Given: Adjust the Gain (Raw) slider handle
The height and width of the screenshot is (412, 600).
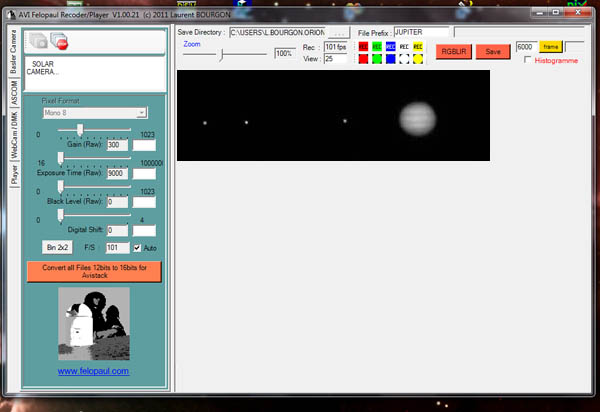Looking at the screenshot, I should click(80, 130).
